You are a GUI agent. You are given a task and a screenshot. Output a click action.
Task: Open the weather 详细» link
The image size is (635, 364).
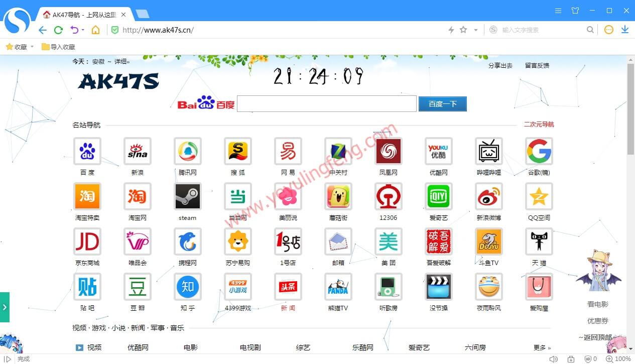(x=122, y=62)
